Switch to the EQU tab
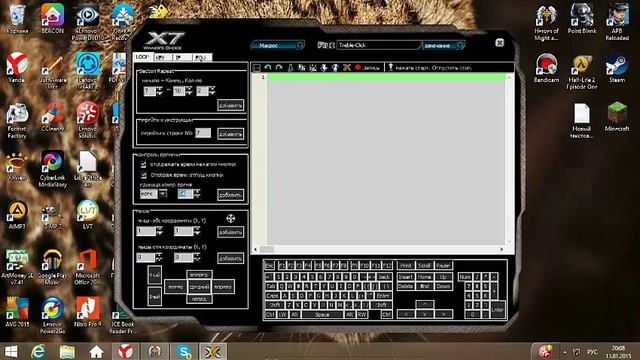 202,58
